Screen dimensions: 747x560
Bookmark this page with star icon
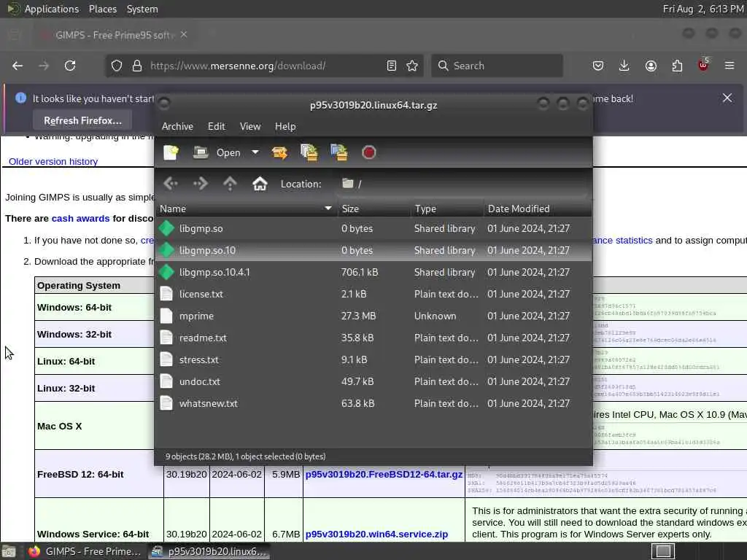click(x=413, y=66)
